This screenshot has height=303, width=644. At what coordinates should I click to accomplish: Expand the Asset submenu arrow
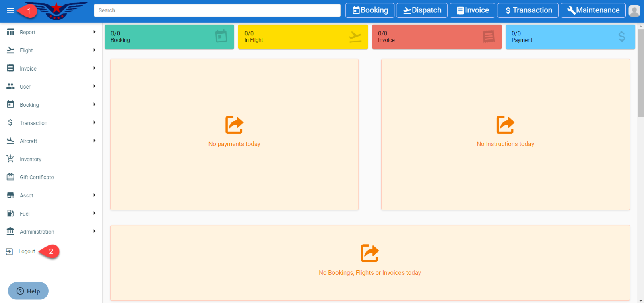point(94,195)
